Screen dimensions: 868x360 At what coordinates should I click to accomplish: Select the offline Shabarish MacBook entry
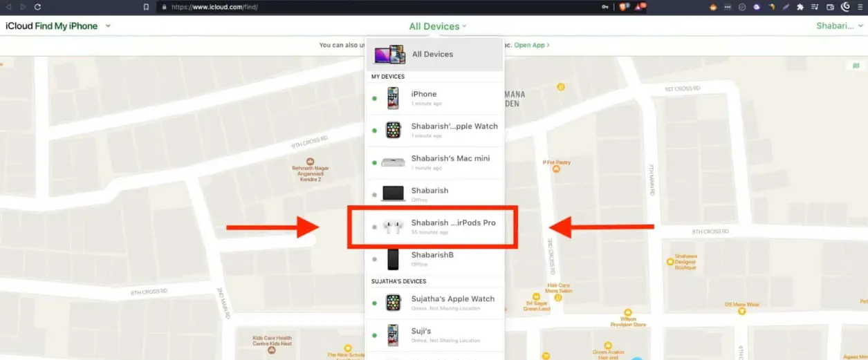pos(434,194)
